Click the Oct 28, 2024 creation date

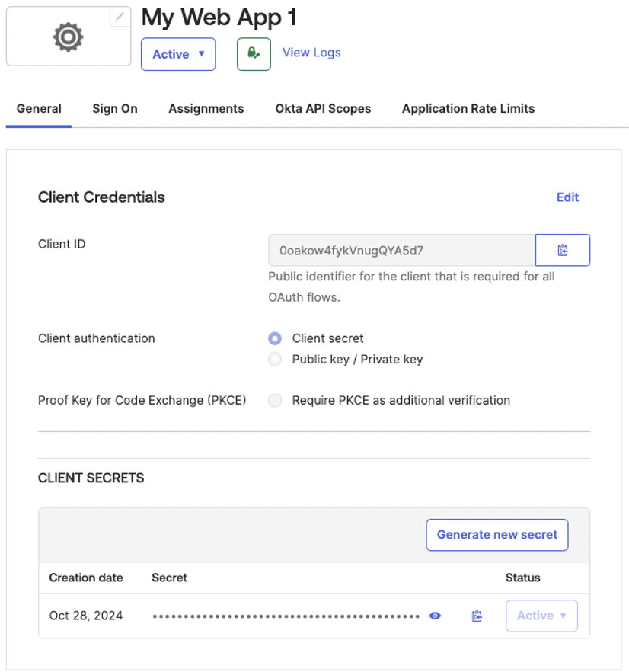click(x=86, y=616)
